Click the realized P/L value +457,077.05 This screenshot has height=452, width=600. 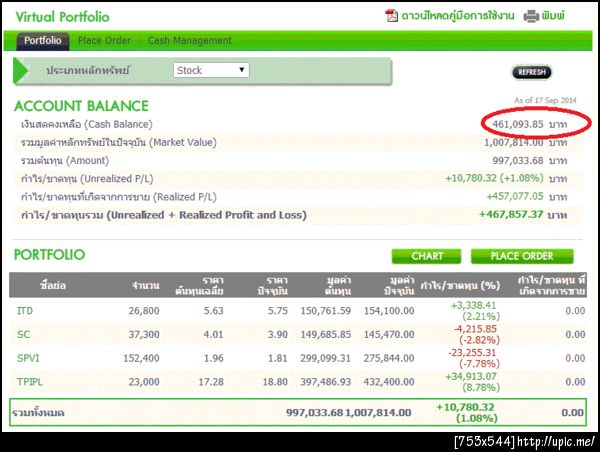[515, 197]
